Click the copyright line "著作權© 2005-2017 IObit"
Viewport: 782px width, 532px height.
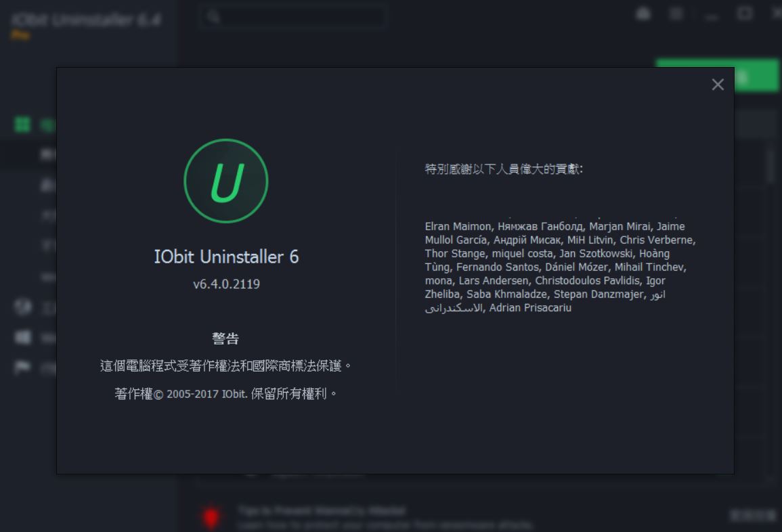226,394
